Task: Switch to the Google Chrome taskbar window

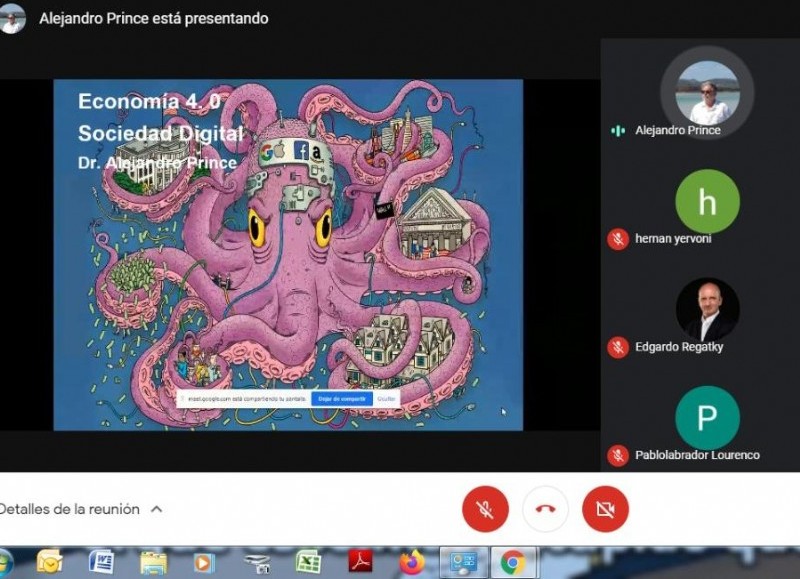Action: click(x=513, y=563)
